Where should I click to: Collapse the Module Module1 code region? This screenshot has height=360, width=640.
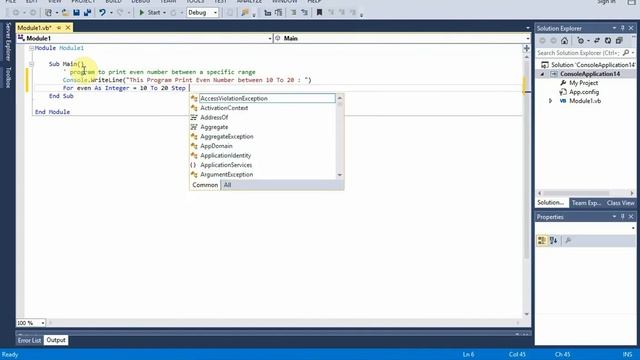[x=31, y=48]
